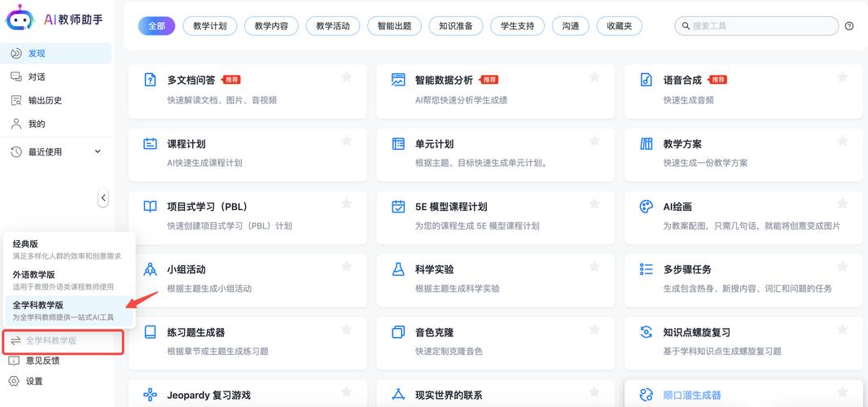Click the AI教师助手 robot logo
Screen dimensions: 868x407
pos(20,18)
